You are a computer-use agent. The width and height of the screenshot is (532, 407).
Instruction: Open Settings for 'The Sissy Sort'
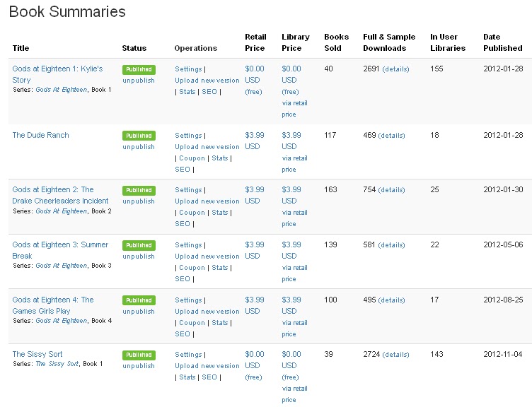coord(188,355)
